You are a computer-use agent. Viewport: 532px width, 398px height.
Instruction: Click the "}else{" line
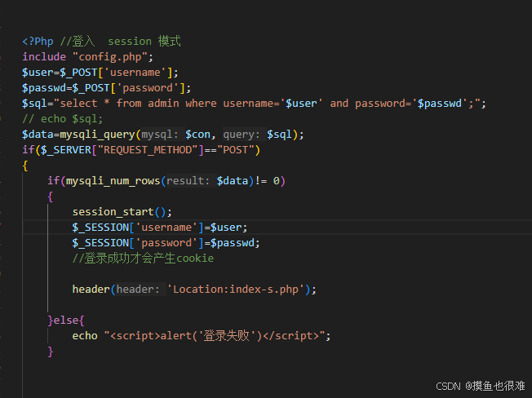(66, 321)
